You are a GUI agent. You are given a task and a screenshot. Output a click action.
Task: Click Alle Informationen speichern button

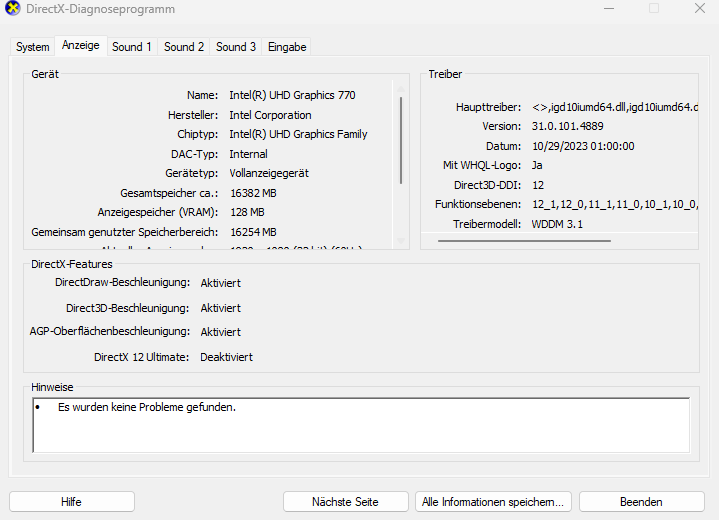pos(493,502)
